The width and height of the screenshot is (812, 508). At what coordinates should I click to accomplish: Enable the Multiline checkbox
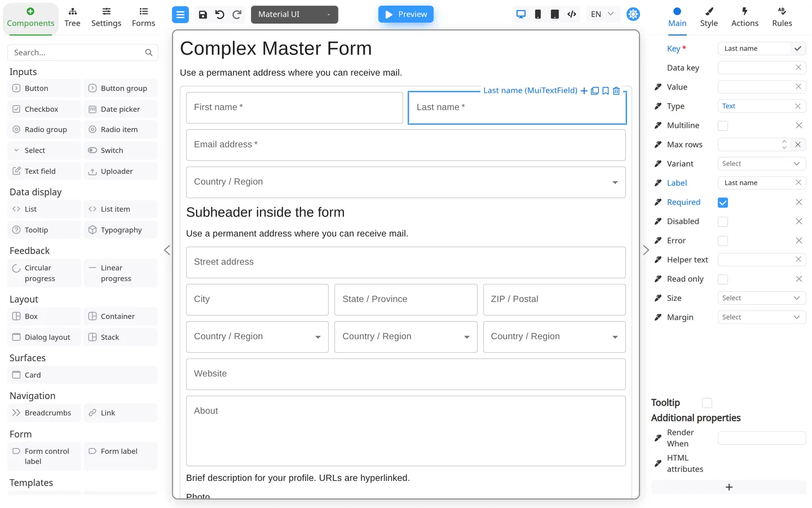click(x=723, y=126)
